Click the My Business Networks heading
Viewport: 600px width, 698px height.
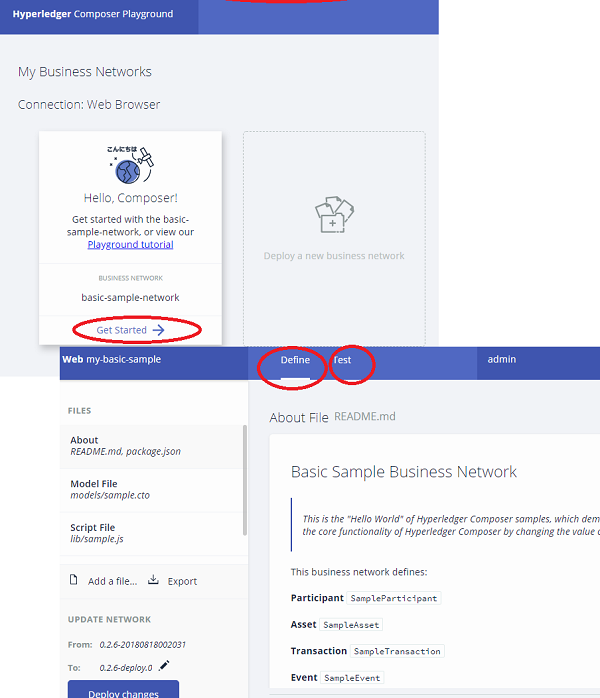click(x=85, y=72)
